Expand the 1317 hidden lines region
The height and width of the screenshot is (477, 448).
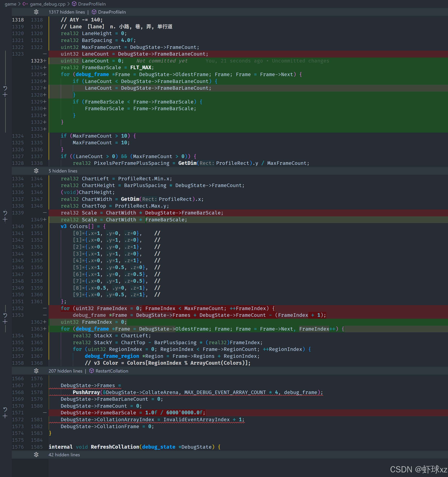point(36,12)
